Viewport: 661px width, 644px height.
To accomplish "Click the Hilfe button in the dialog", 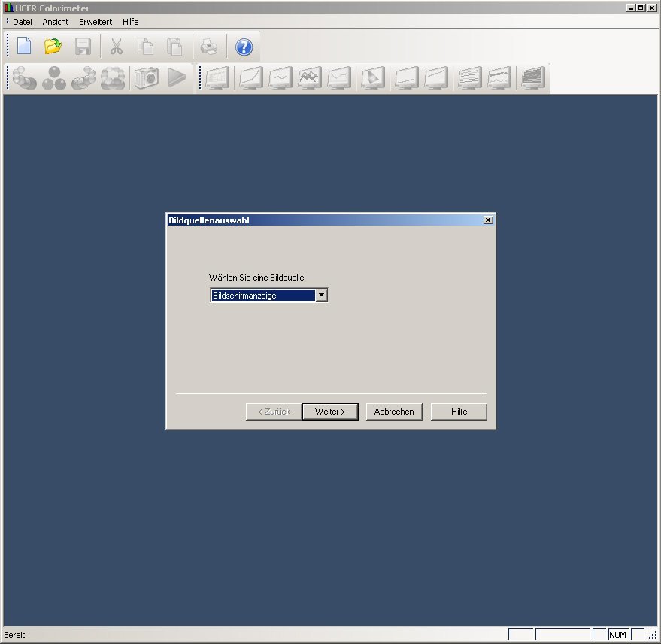I will click(x=459, y=412).
